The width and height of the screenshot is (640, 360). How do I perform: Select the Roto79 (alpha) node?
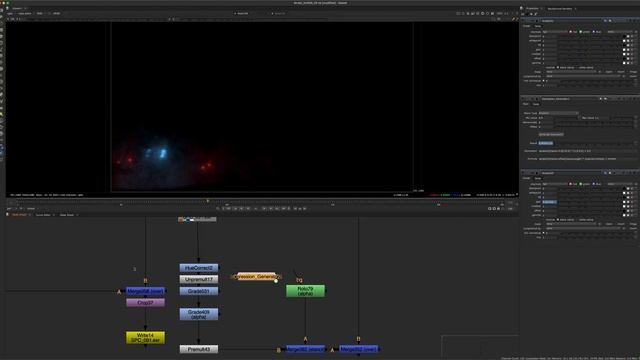pyautogui.click(x=305, y=291)
